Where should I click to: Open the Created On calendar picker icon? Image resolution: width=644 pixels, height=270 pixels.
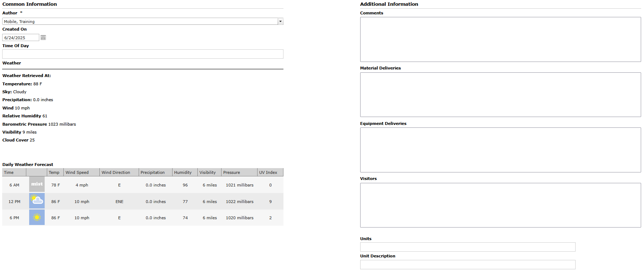coord(43,37)
